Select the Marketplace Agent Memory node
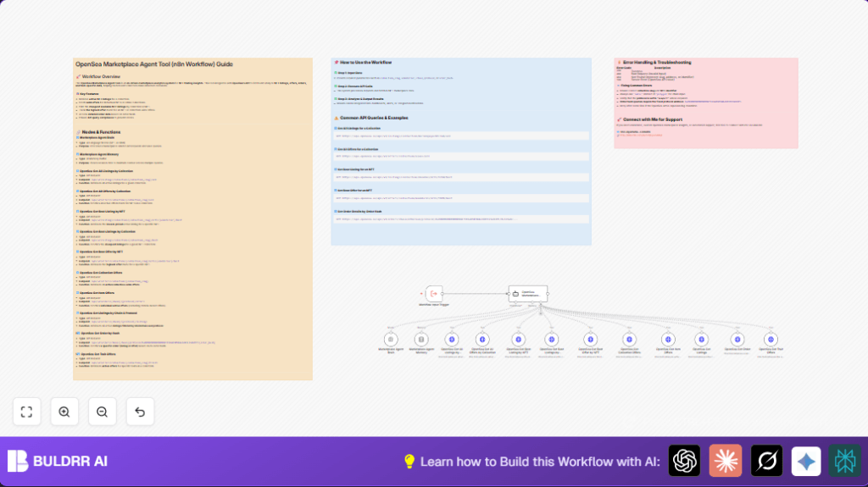The width and height of the screenshot is (868, 487). click(x=421, y=340)
